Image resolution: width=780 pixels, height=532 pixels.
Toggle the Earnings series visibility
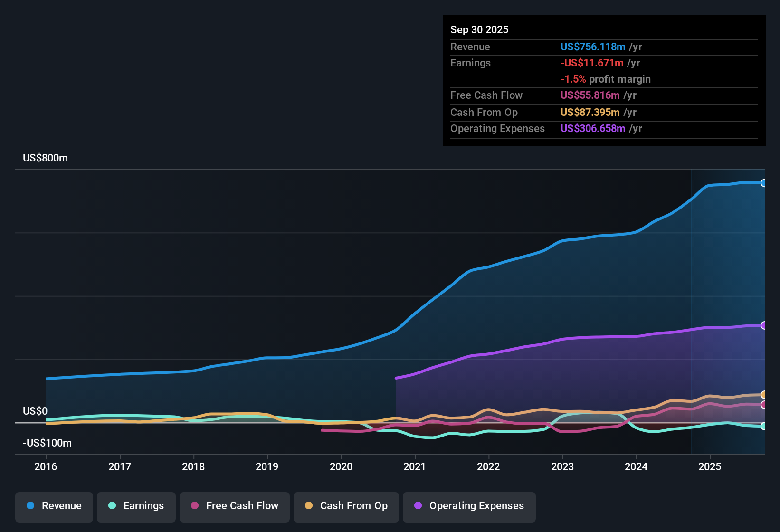coord(136,506)
